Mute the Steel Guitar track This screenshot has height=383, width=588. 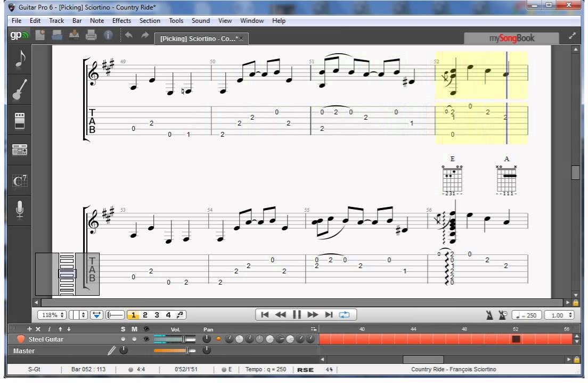coord(134,339)
